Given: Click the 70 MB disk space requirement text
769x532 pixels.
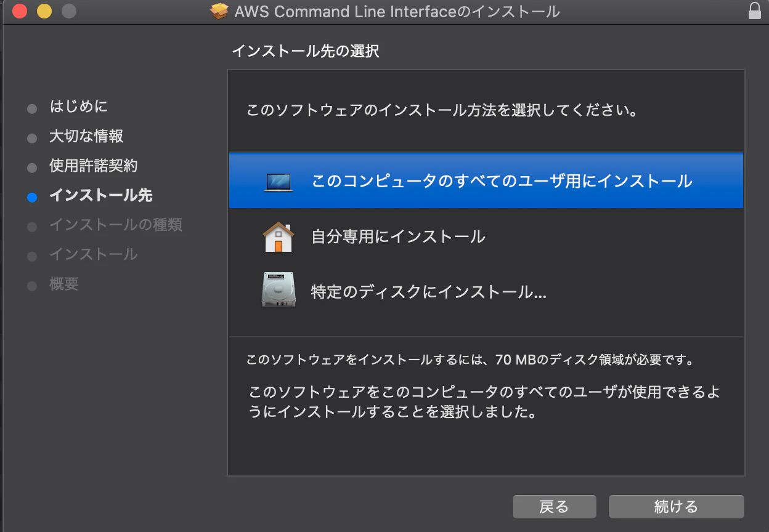Looking at the screenshot, I should 470,360.
